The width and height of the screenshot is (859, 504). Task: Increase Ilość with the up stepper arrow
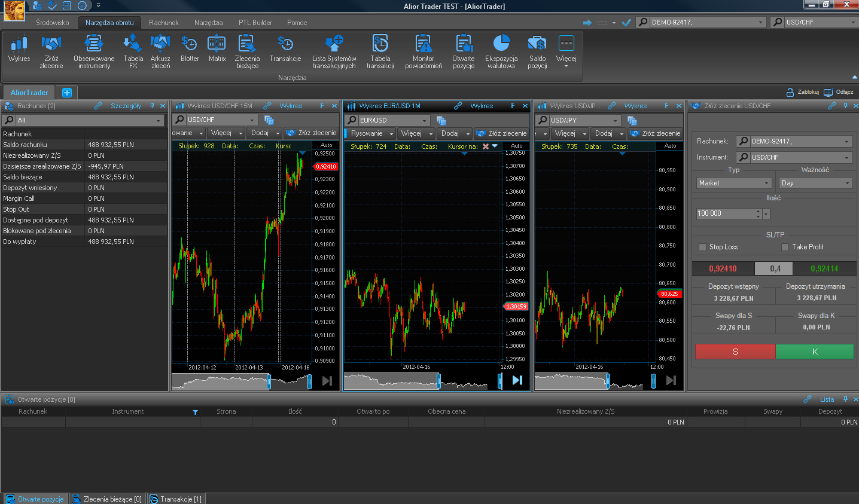click(759, 211)
